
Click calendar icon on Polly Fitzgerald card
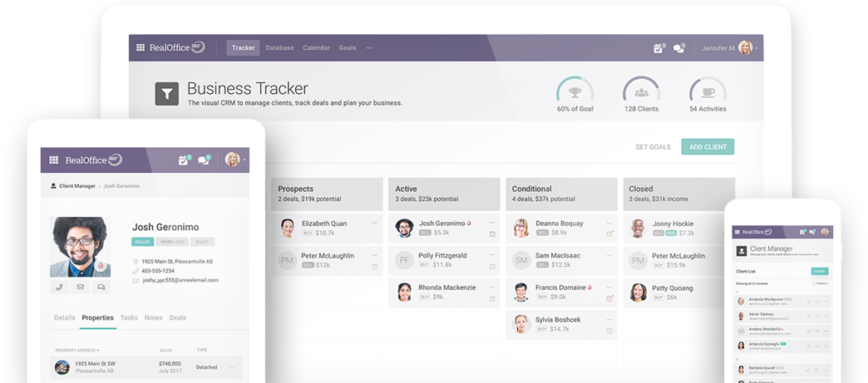point(492,266)
